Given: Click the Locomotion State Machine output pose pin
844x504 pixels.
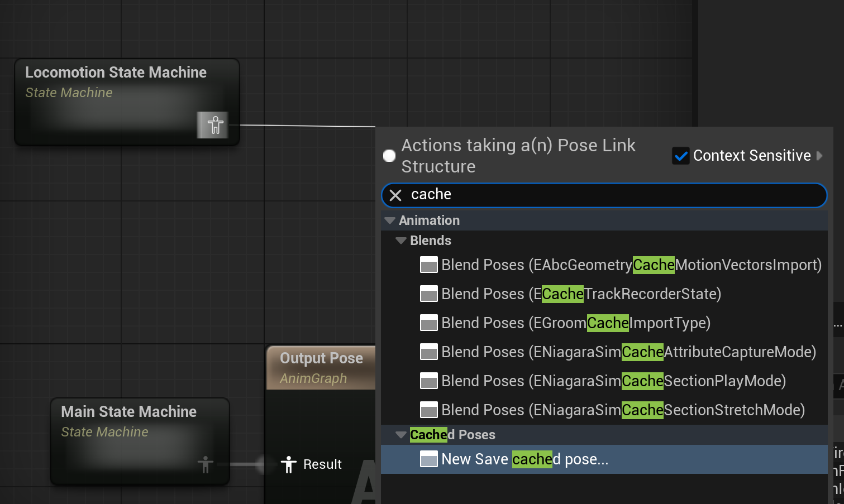Looking at the screenshot, I should coord(215,125).
